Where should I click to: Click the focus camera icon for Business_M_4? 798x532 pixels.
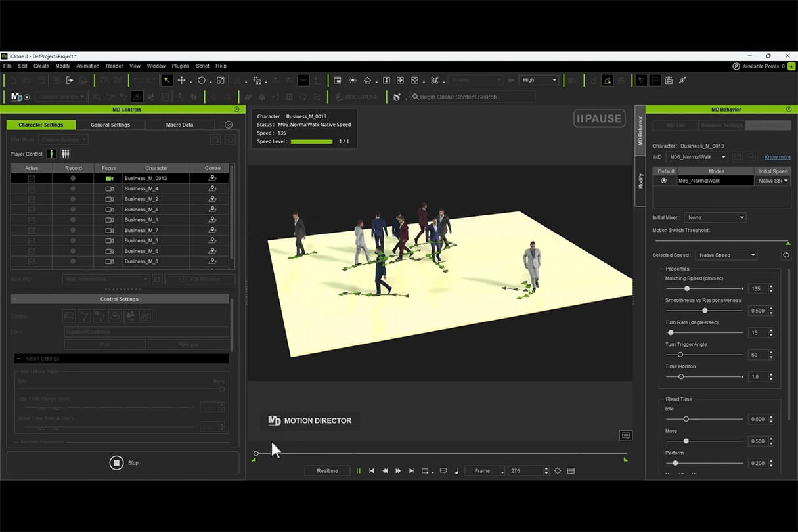tap(109, 188)
